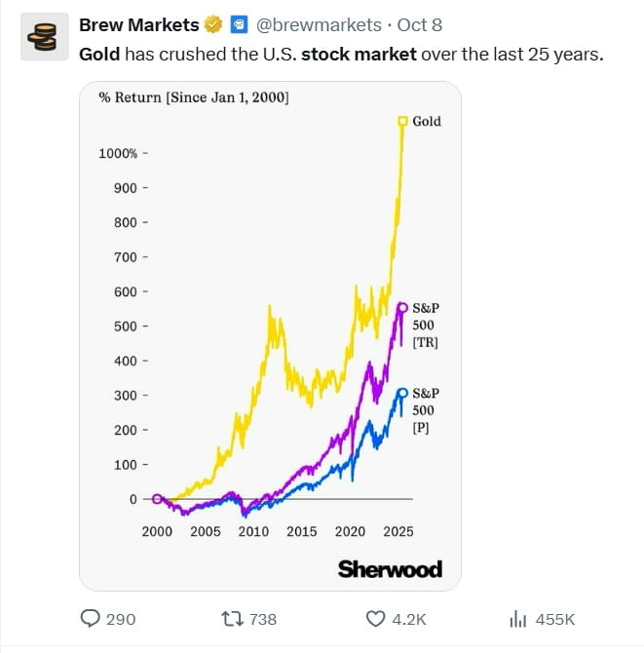
Task: Click the Sherwood logo in the chart
Action: [390, 569]
